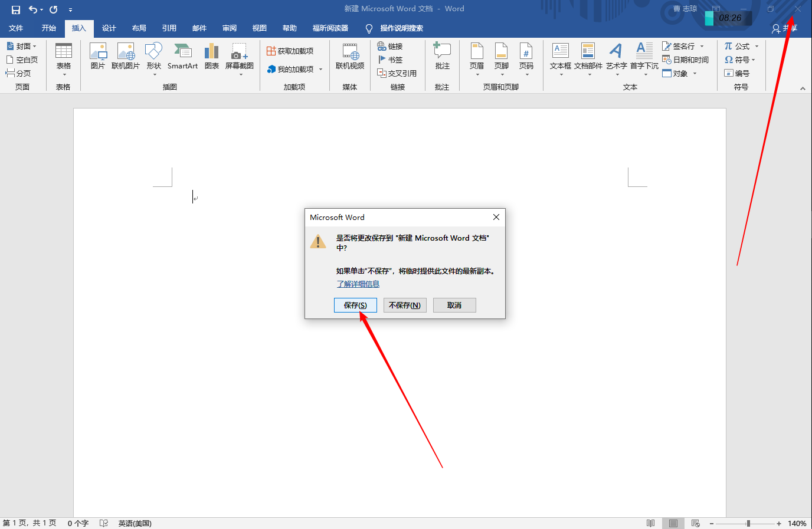Open the 对象 object dropdown
This screenshot has height=529, width=812.
point(695,73)
